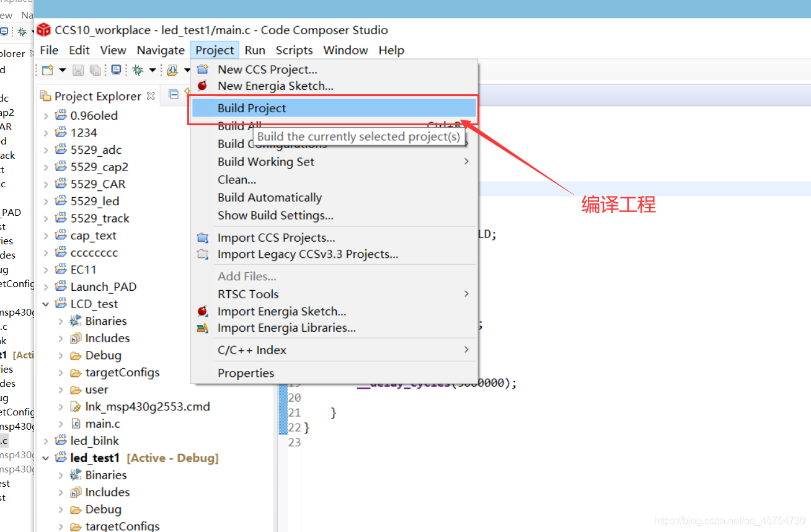811x532 pixels.
Task: Choose Import Energia Sketch...
Action: 334,311
